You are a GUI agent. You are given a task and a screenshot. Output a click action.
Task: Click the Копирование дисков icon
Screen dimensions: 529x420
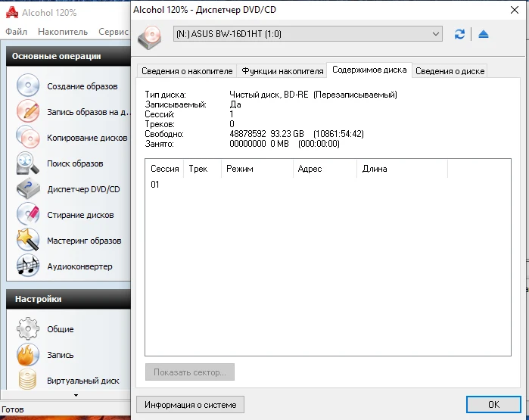pyautogui.click(x=28, y=137)
